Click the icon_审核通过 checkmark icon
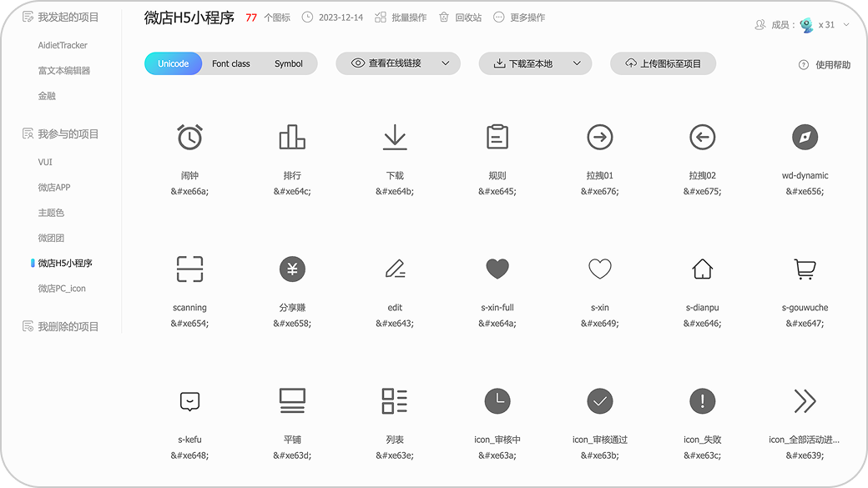Screen dimensions: 868x488 600,401
